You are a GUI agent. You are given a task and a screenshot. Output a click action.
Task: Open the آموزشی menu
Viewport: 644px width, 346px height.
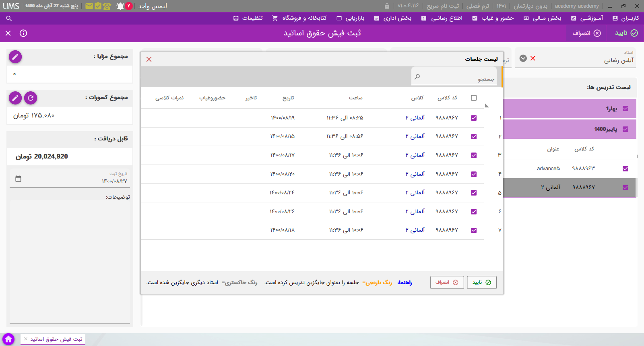pos(587,18)
